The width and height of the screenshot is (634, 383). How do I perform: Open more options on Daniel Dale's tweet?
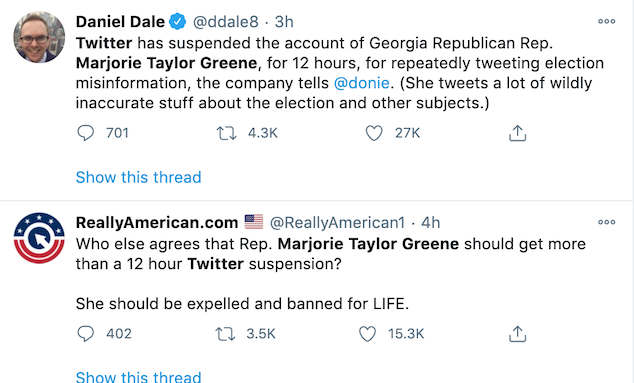tap(607, 21)
